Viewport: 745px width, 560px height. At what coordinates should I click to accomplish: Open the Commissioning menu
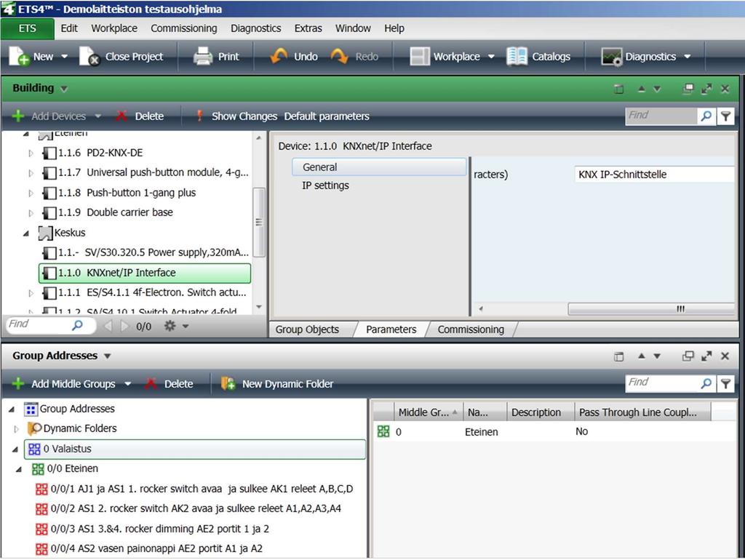tap(184, 28)
